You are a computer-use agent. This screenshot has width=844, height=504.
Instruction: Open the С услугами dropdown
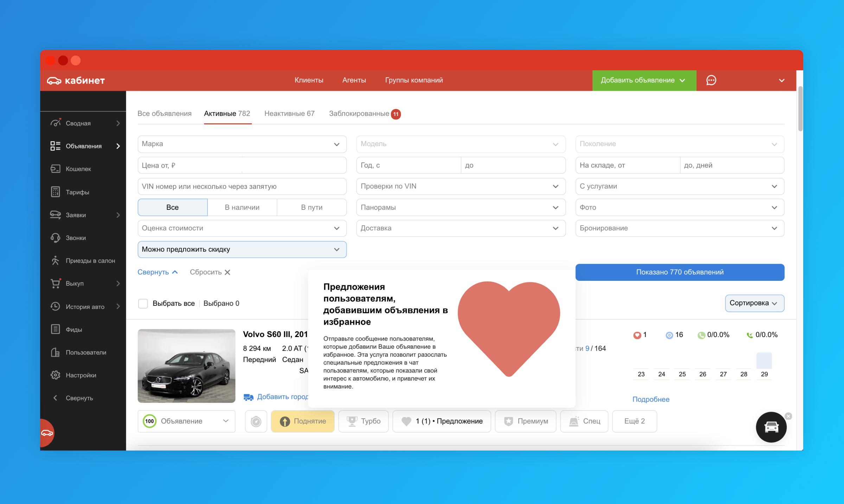pos(680,186)
